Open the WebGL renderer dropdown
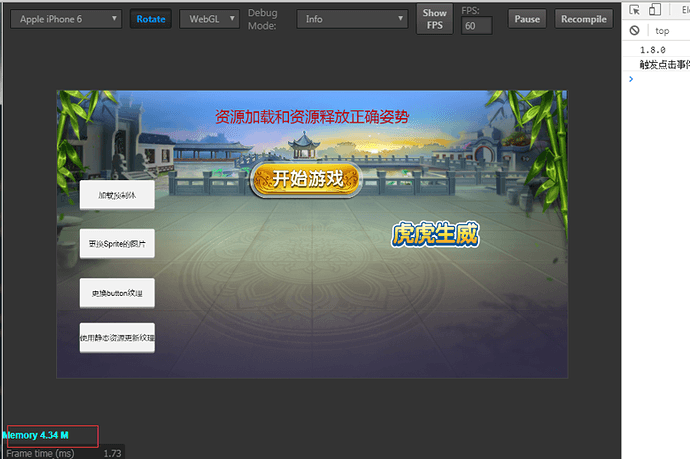Viewport: 690px width, 459px height. point(209,19)
